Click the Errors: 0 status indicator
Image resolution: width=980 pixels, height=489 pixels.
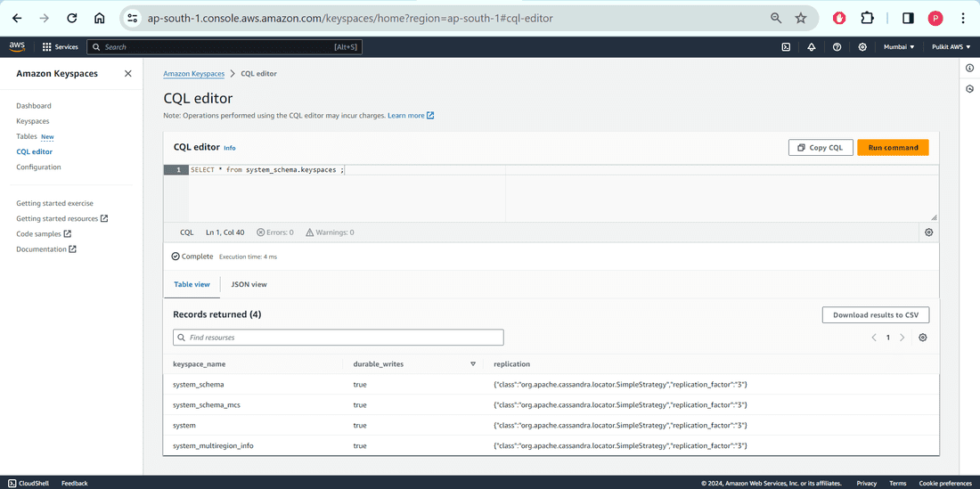coord(275,232)
